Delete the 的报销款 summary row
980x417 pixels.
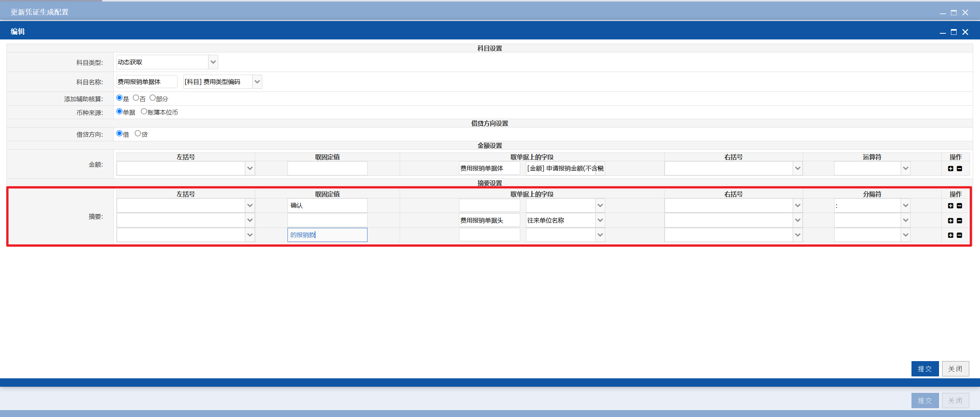point(959,235)
